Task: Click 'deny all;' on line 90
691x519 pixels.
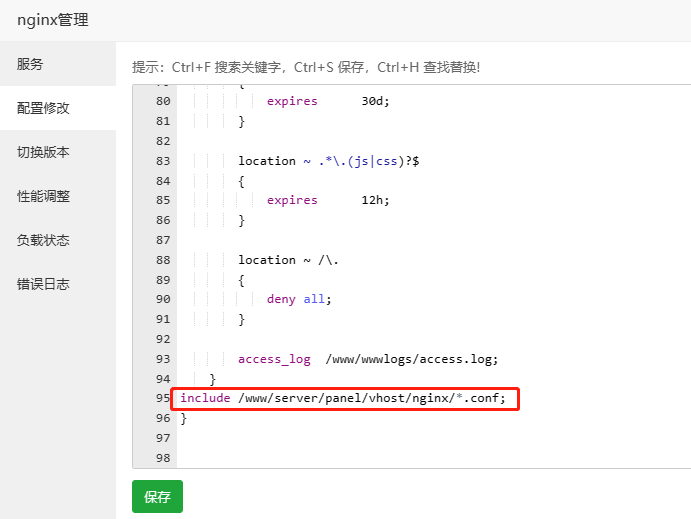Action: 299,299
